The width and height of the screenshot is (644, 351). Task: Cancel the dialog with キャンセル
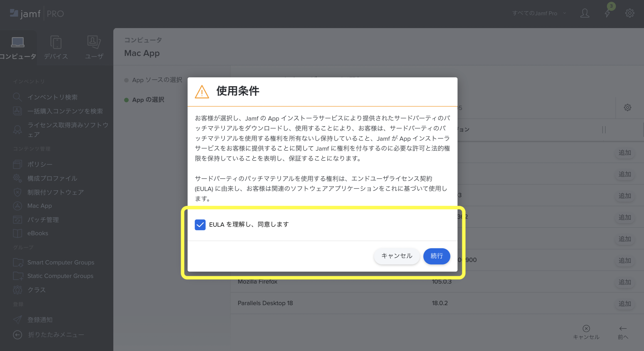pos(397,256)
